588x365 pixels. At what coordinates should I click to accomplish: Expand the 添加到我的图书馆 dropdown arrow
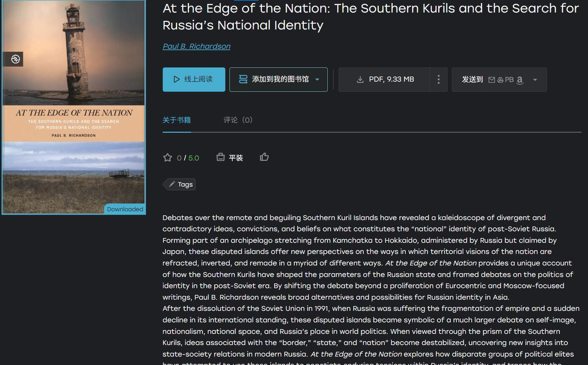click(x=317, y=79)
